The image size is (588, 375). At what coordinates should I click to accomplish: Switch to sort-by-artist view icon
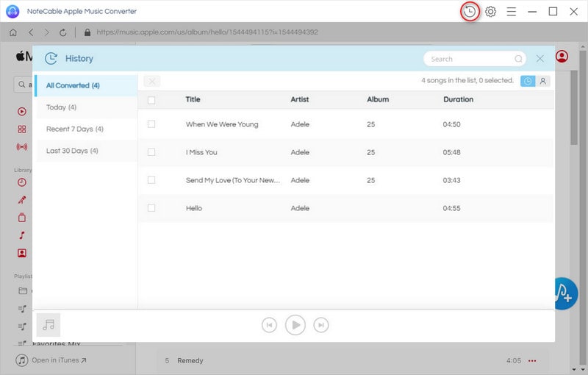542,81
